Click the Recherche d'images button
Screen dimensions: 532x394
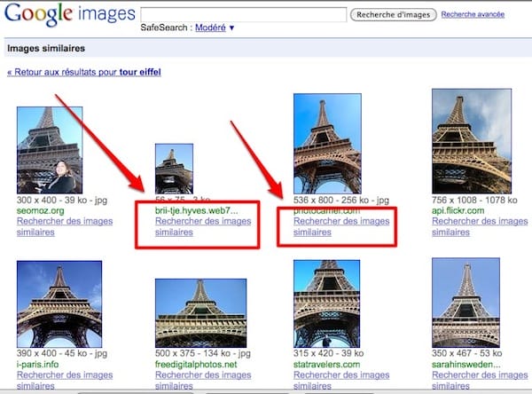tap(393, 15)
